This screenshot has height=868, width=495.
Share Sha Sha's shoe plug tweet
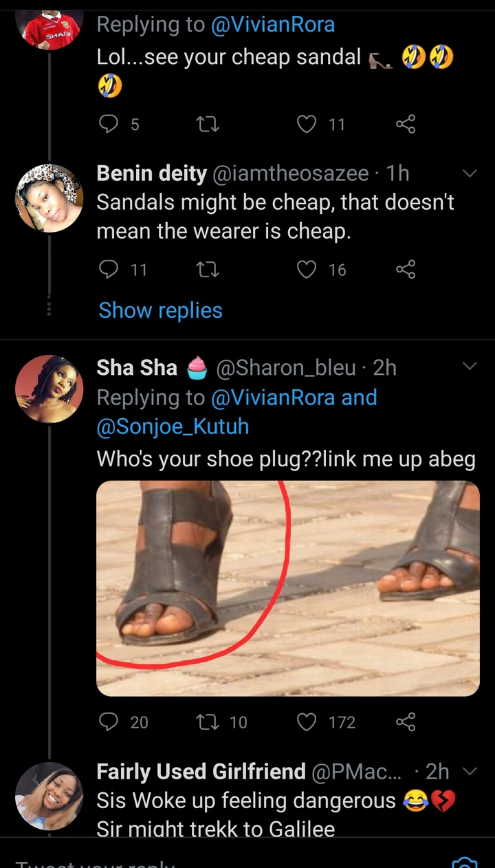point(406,721)
